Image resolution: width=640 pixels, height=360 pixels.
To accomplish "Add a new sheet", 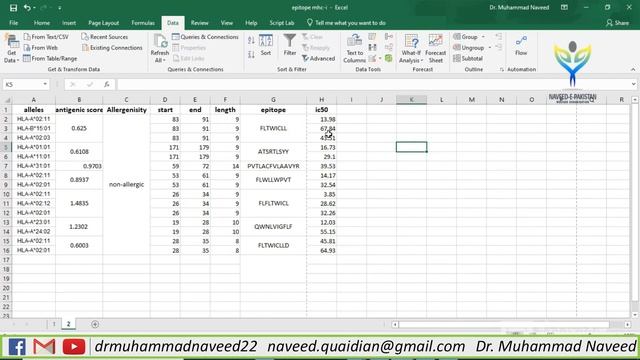I will point(95,324).
